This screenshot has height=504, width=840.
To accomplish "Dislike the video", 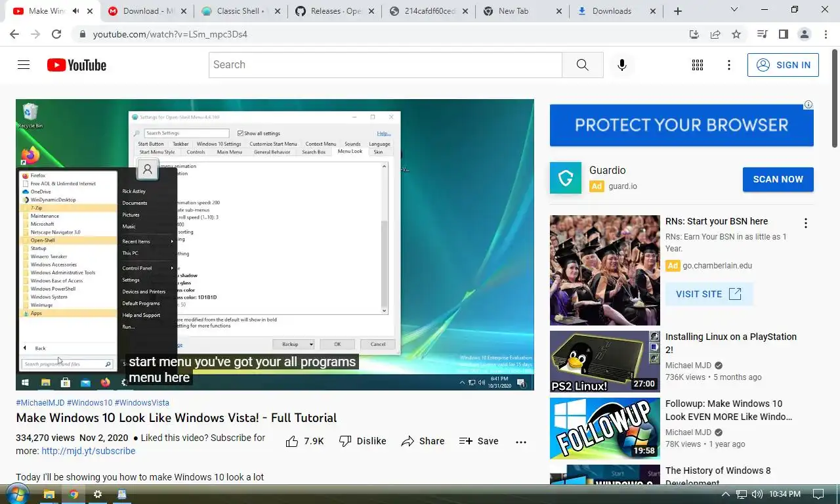I will pyautogui.click(x=362, y=442).
